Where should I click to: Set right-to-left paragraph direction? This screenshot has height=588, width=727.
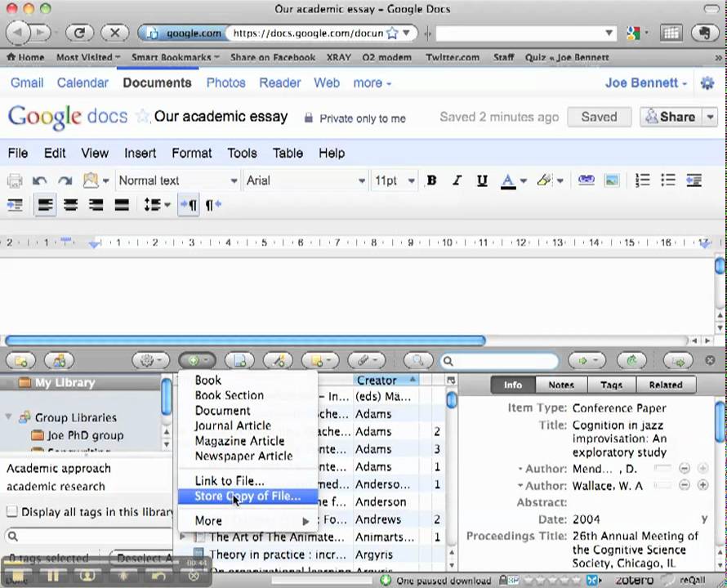click(213, 204)
